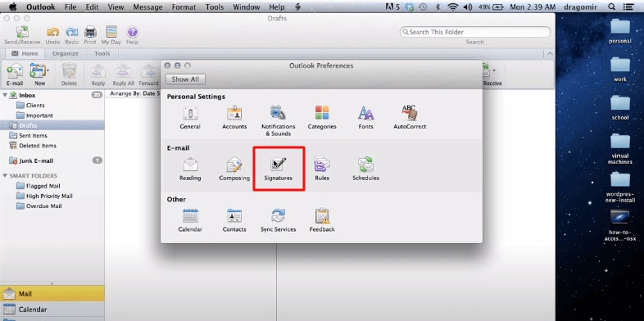The width and height of the screenshot is (644, 321).
Task: Open Notifications & Sounds settings
Action: (278, 121)
